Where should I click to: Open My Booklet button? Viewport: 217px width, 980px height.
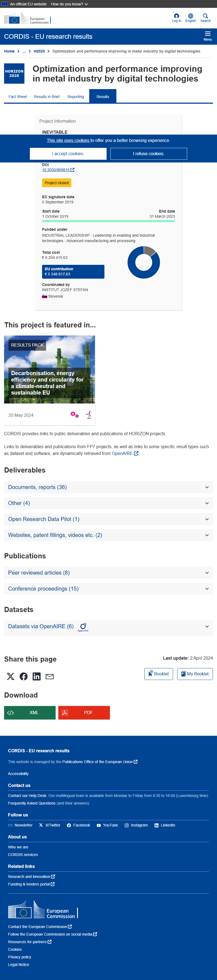195,674
